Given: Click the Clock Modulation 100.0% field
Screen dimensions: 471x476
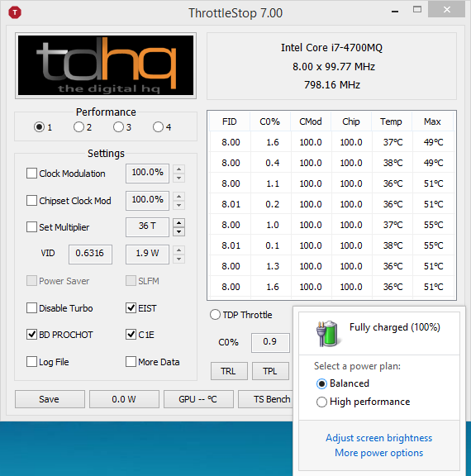Looking at the screenshot, I should click(x=147, y=174).
